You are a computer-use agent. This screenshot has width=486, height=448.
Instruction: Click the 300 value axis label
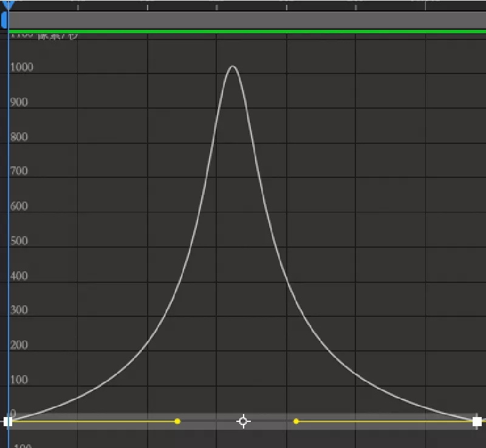(x=19, y=310)
